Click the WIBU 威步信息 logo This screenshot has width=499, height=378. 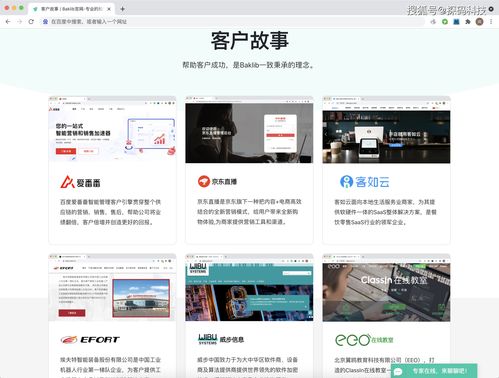click(221, 339)
